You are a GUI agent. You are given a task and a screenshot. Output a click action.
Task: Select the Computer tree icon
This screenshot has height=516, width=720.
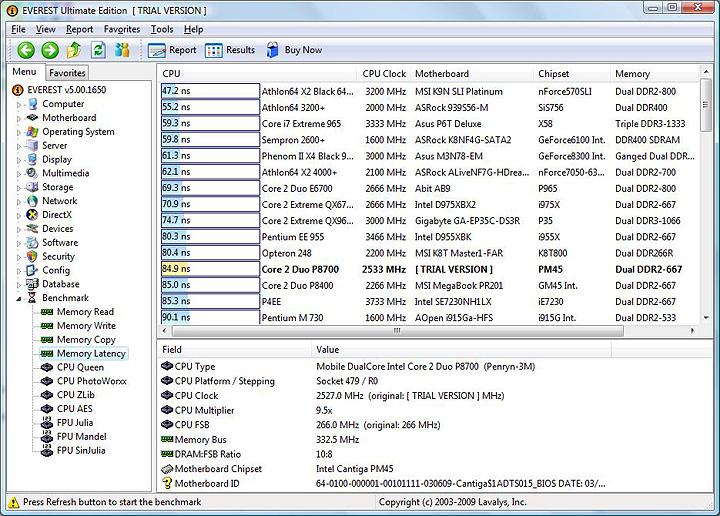33,104
